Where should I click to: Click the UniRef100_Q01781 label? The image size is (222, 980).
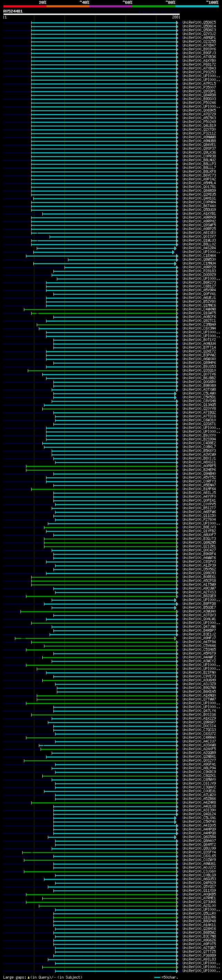pyautogui.click(x=199, y=187)
